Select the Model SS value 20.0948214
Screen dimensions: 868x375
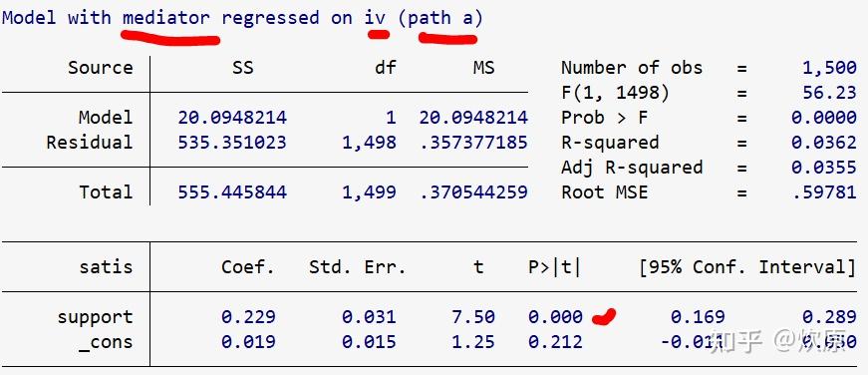click(232, 118)
